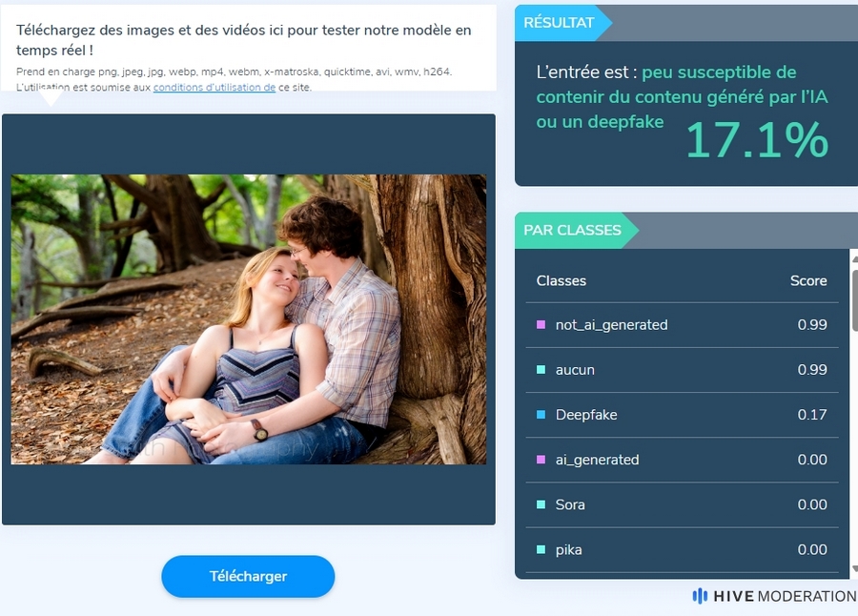Click the Deepfake class row
This screenshot has height=616, width=858.
tap(682, 415)
